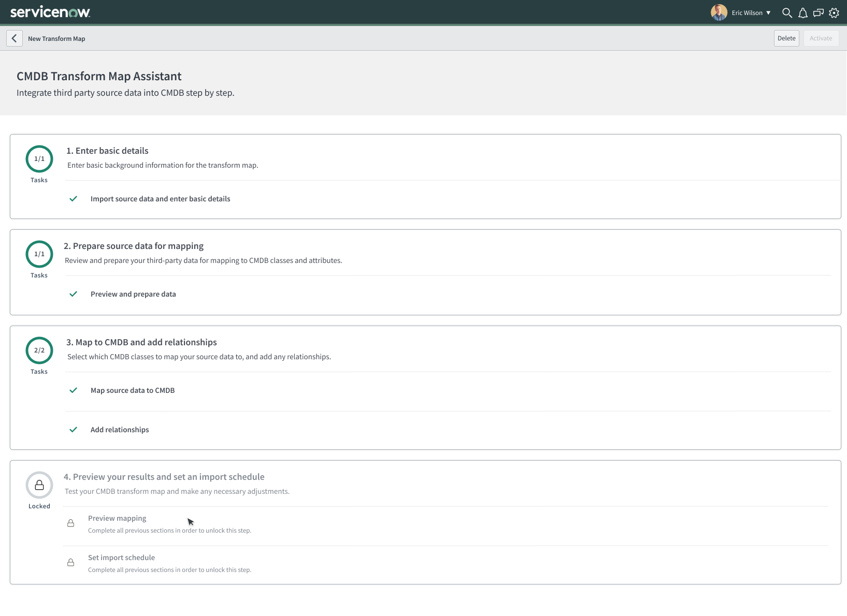
Task: Open the global search magnifier icon
Action: point(787,13)
